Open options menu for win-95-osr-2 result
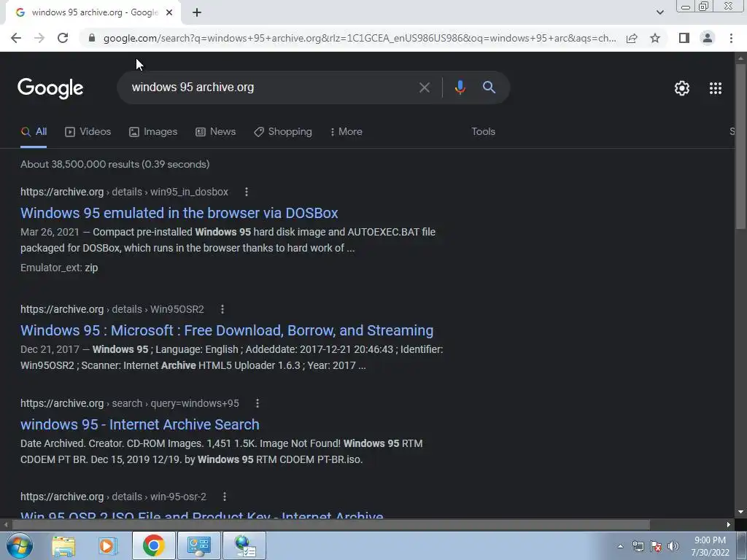Screen dimensions: 747x560 225,497
